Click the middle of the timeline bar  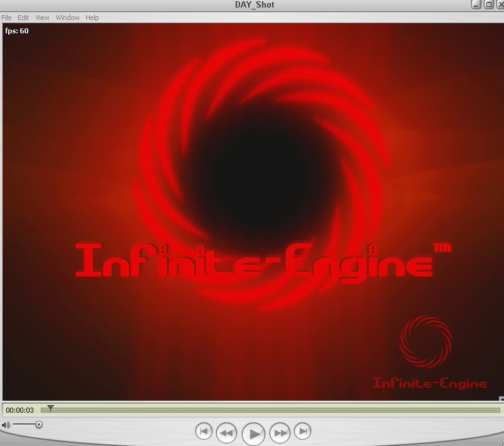click(270, 410)
